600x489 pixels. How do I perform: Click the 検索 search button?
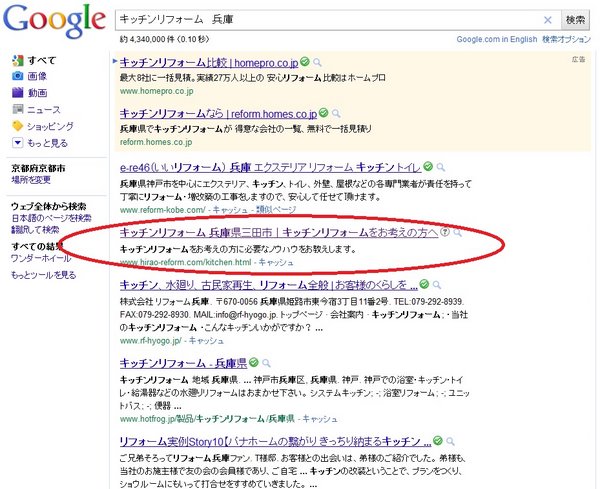(x=575, y=20)
